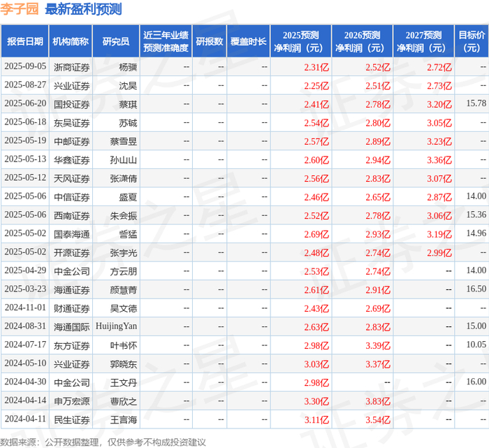The height and width of the screenshot is (448, 489).
Task: Click researcher 颜慧菁
Action: pyautogui.click(x=124, y=290)
